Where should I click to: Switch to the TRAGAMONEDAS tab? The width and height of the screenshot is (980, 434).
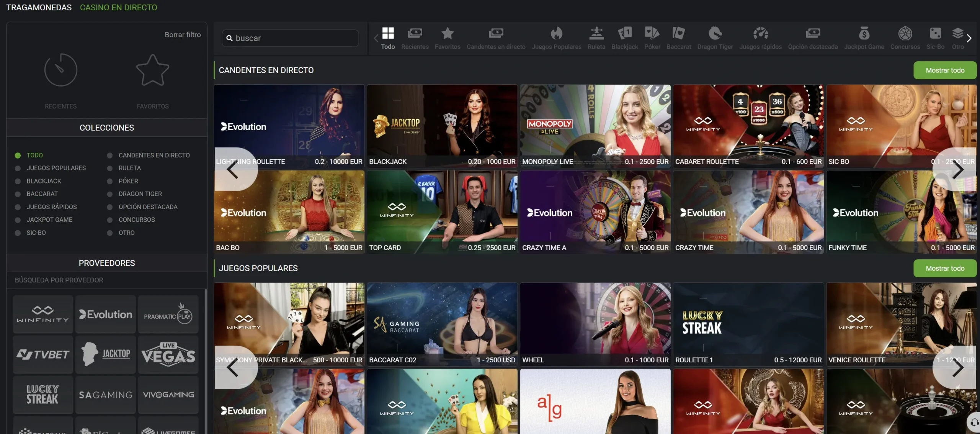tap(39, 7)
